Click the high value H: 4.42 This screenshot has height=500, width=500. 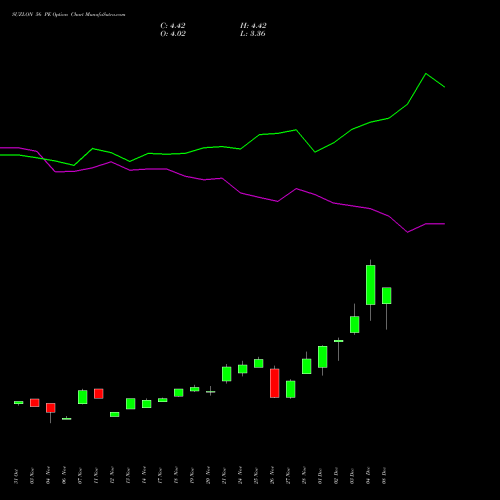[253, 26]
